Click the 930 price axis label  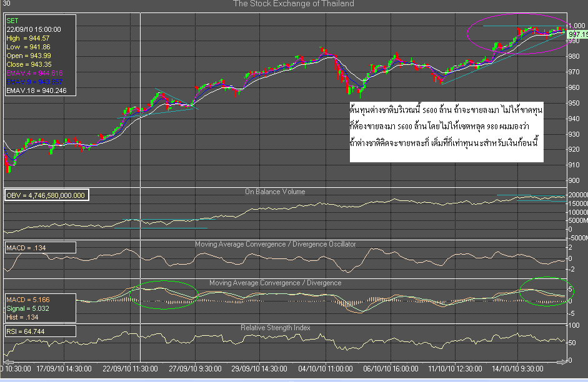(x=574, y=134)
